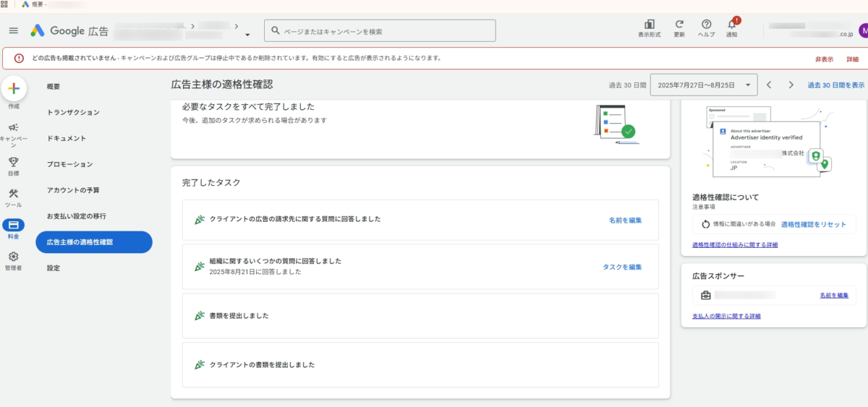Open キャンペーン megaphone icon in sidebar
The image size is (868, 407).
14,127
